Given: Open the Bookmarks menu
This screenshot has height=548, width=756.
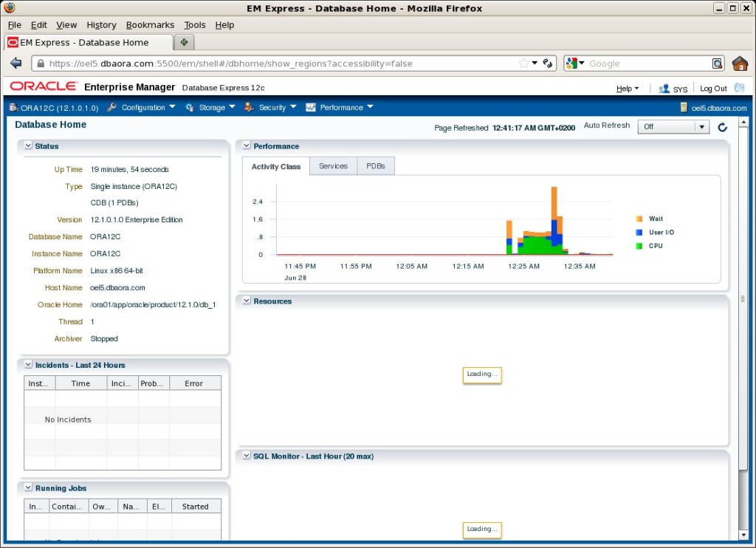Looking at the screenshot, I should pos(150,25).
